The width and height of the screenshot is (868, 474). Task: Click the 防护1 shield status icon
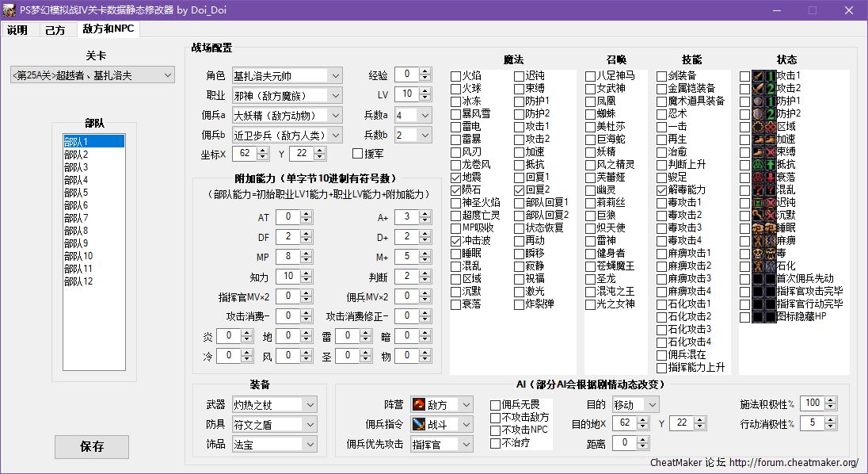(757, 101)
